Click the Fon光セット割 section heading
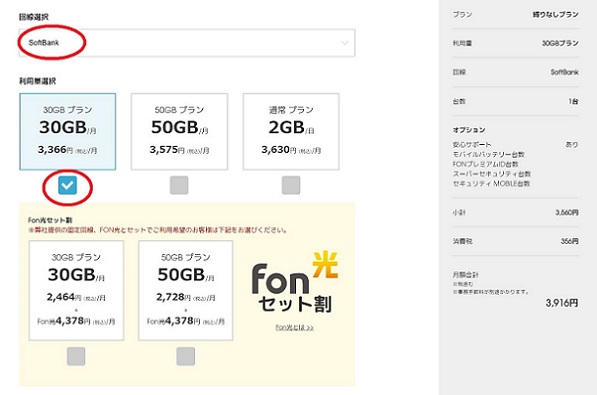 (x=50, y=220)
